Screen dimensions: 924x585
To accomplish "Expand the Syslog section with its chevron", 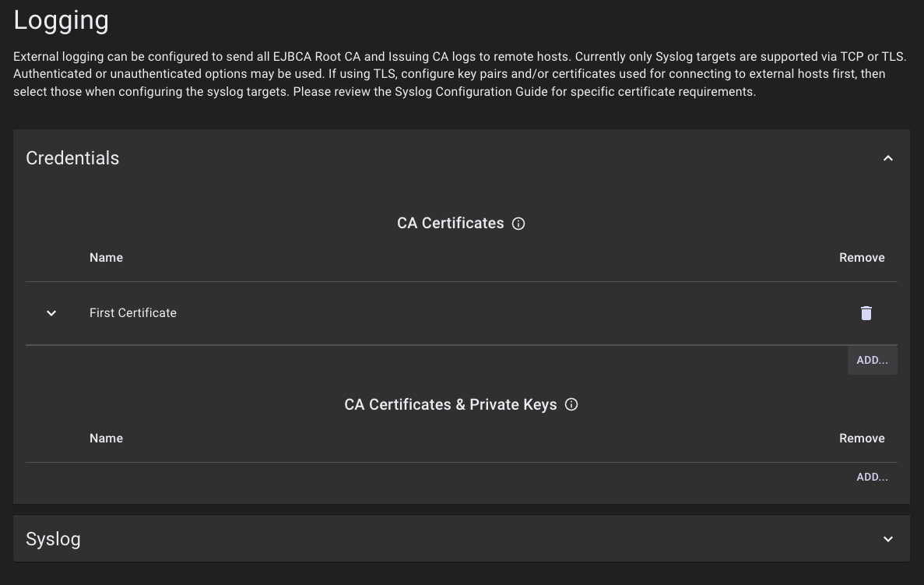I will pyautogui.click(x=887, y=539).
